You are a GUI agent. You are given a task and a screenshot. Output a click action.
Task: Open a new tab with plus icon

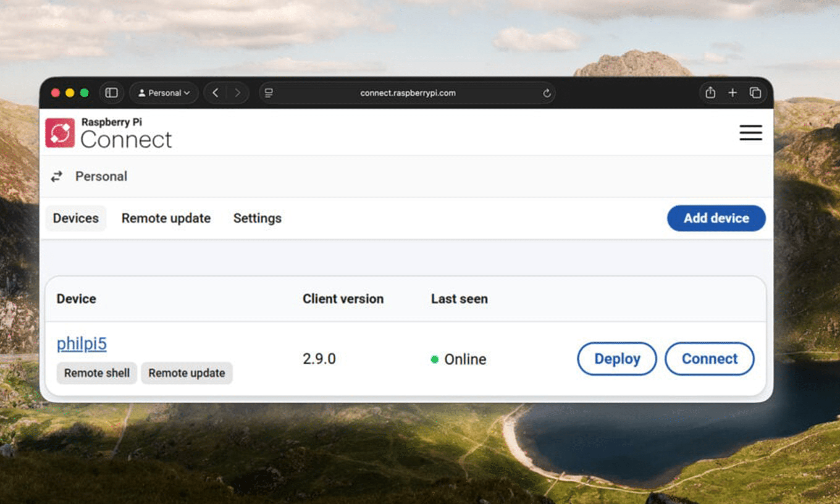tap(732, 93)
